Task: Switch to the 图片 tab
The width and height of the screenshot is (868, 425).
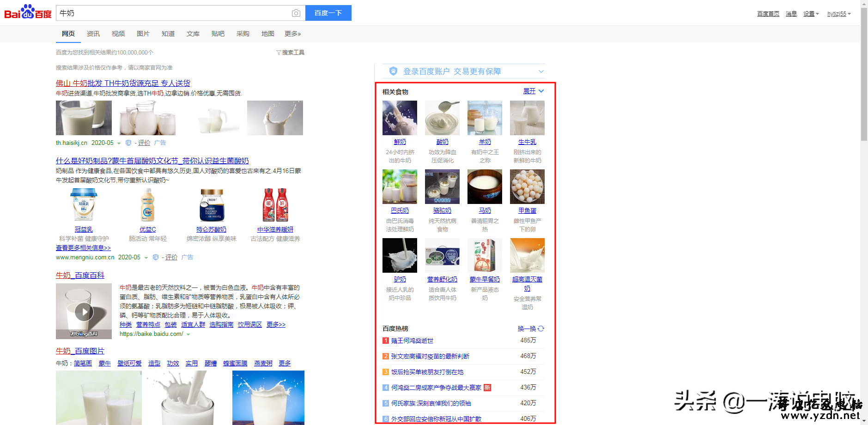Action: [143, 34]
